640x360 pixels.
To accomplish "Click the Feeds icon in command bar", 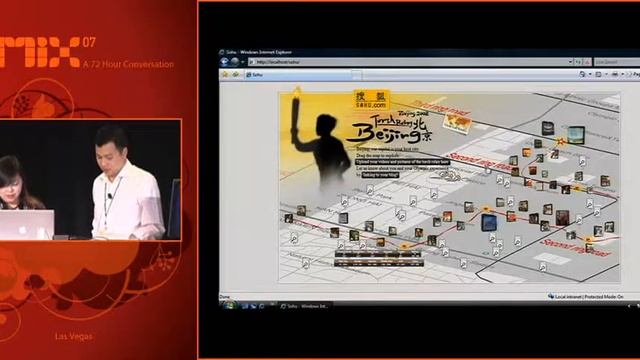I will tap(598, 74).
